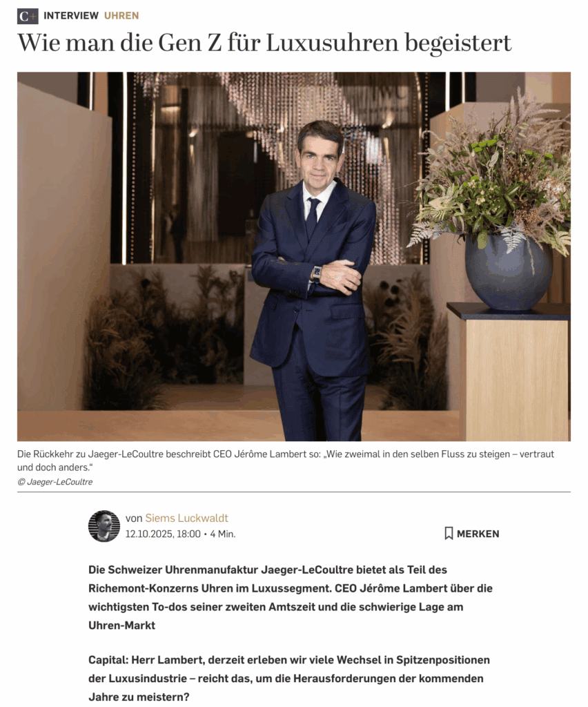Screen dimensions: 588x707
Task: Open author page for Siems Luckwaldt
Action: tap(186, 518)
